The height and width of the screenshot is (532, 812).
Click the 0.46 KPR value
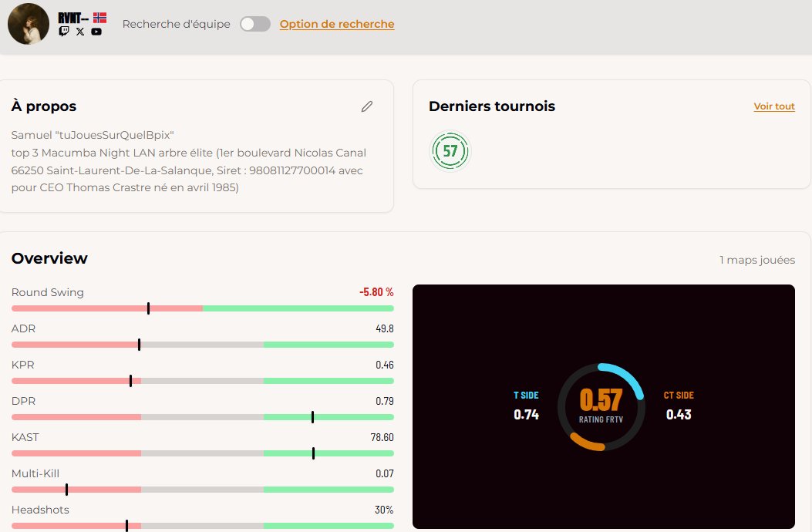point(385,365)
